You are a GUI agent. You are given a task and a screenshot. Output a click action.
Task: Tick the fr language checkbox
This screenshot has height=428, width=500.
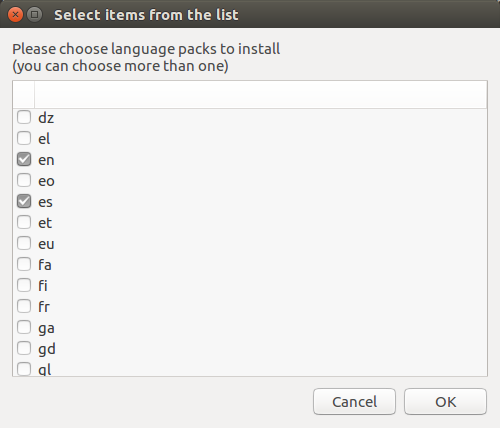(x=24, y=306)
